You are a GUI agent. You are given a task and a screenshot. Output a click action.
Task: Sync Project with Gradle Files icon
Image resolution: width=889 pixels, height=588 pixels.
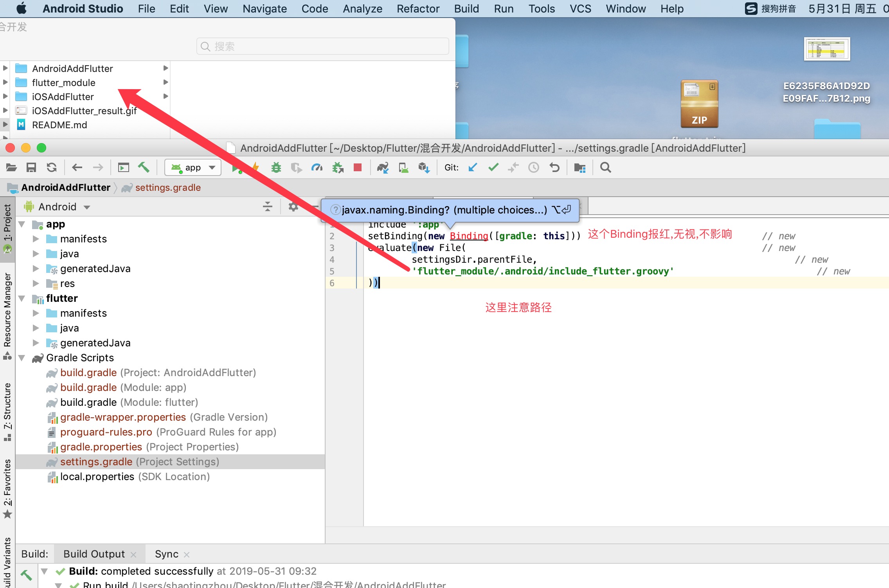(383, 168)
